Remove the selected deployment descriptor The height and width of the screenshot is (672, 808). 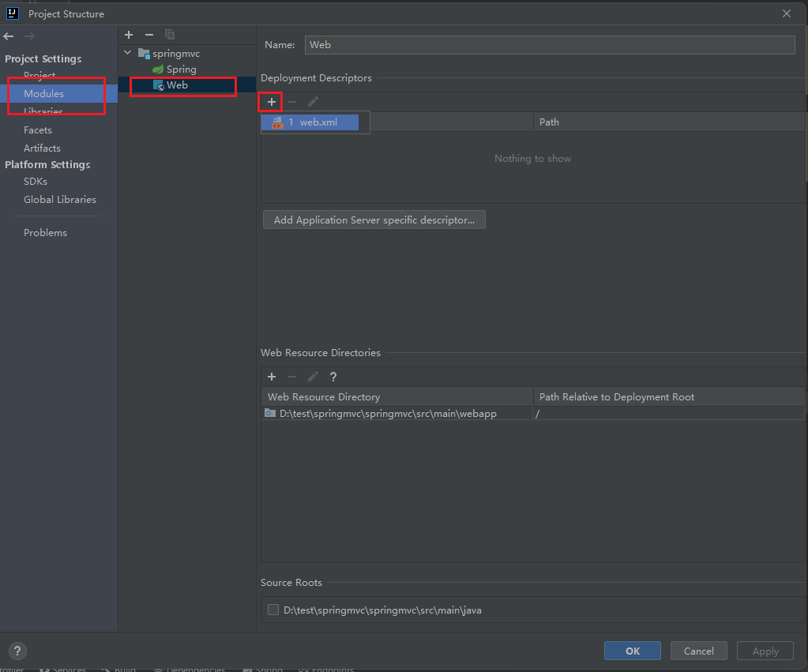point(292,102)
